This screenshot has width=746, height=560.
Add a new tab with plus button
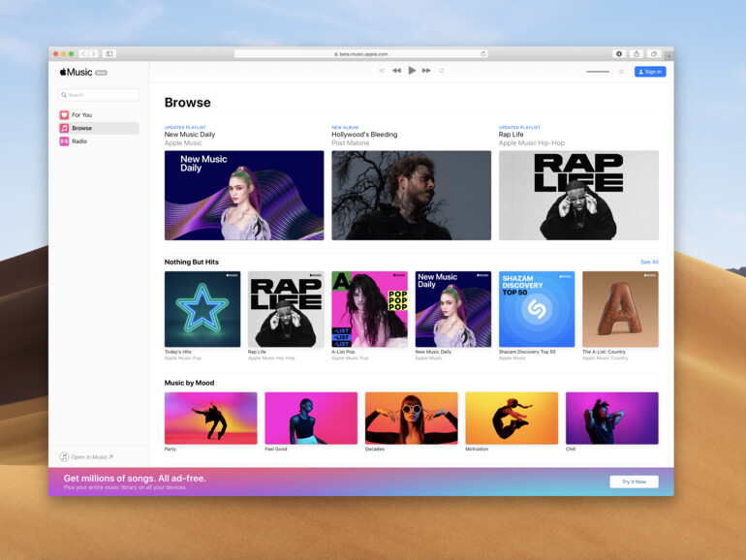click(668, 56)
